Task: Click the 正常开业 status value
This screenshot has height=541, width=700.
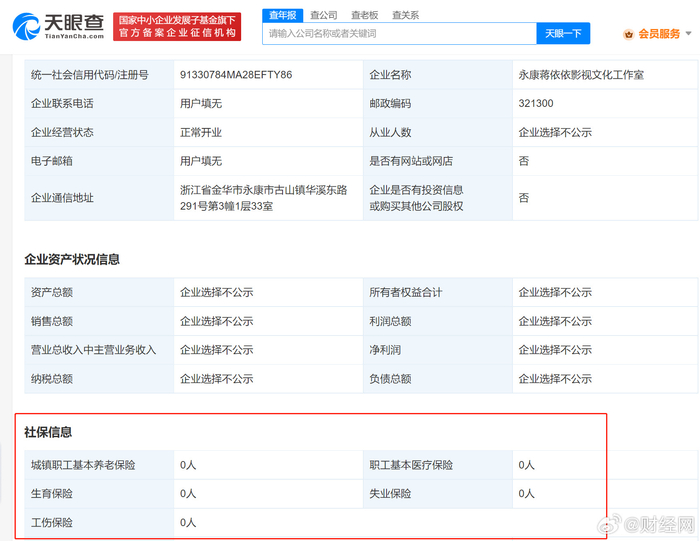Action: tap(201, 133)
